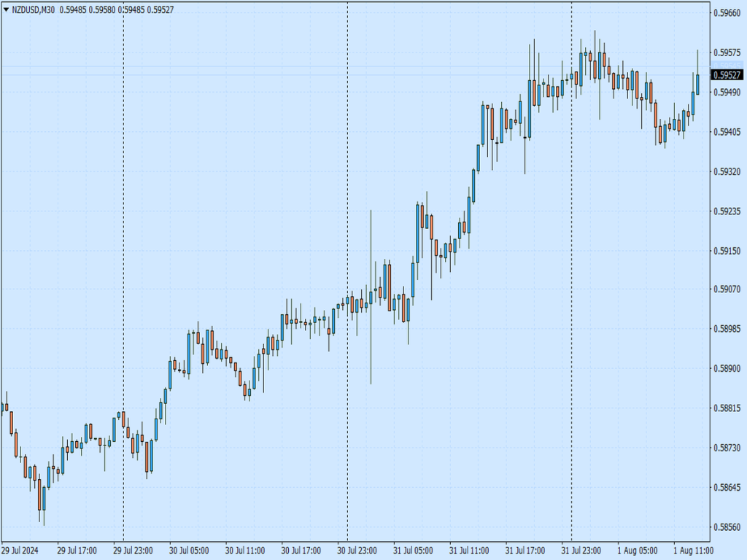This screenshot has height=560, width=747.
Task: Click the 30 Jul 11:00 time label
Action: (244, 550)
